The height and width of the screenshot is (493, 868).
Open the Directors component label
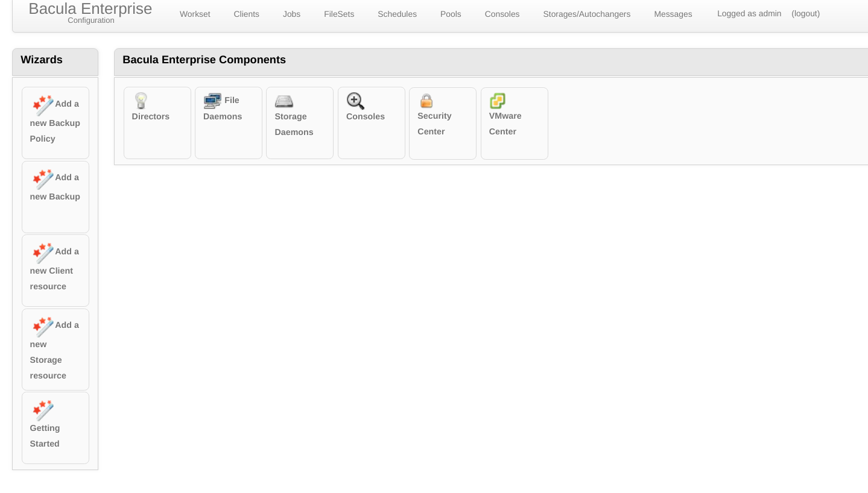tap(151, 116)
